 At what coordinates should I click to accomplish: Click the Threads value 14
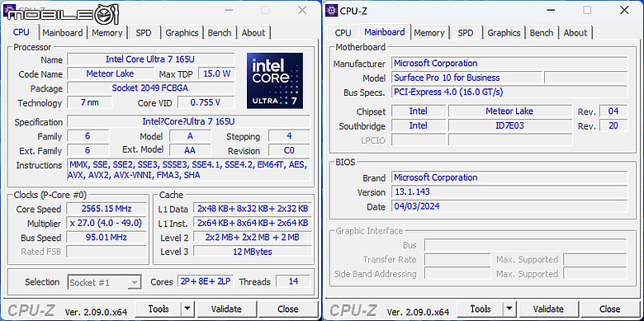(293, 281)
